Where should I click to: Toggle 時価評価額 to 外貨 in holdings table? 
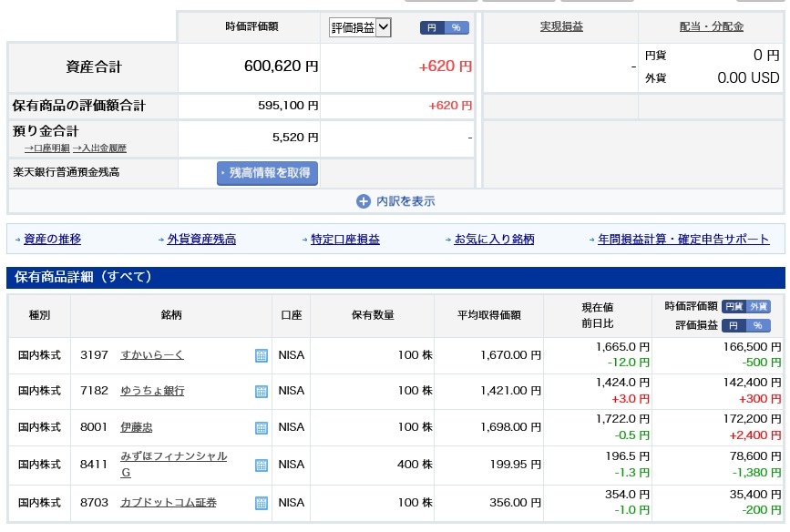tap(759, 307)
